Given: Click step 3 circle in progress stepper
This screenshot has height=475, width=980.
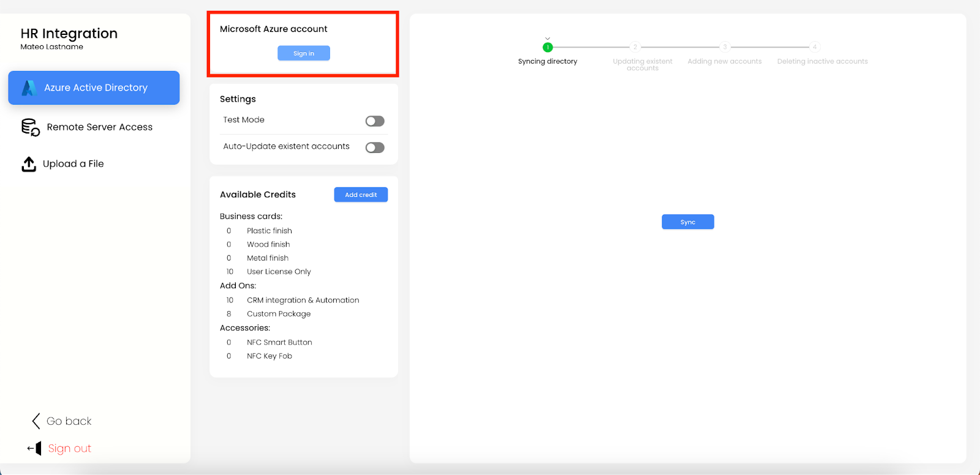Looking at the screenshot, I should [x=725, y=47].
